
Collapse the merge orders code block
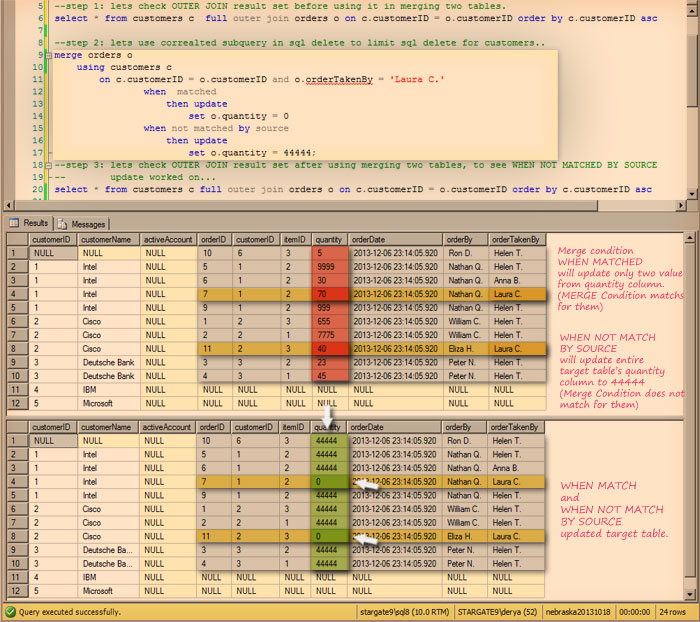point(48,55)
